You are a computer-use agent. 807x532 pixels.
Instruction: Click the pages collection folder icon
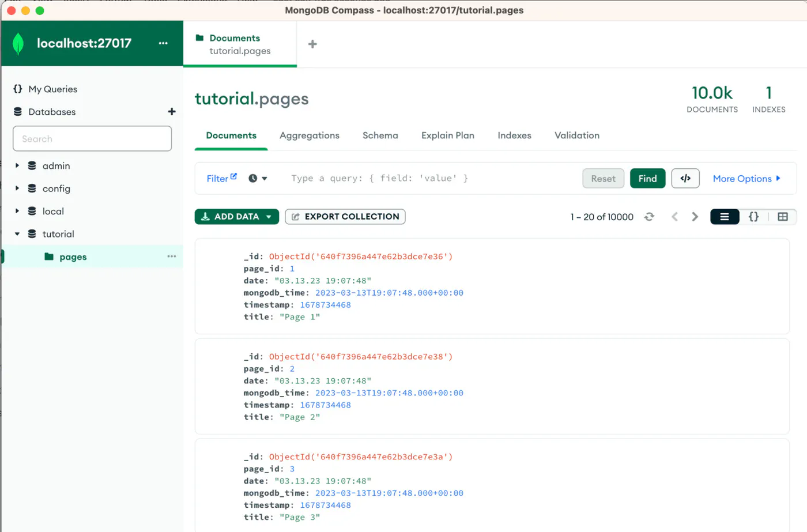click(x=49, y=256)
